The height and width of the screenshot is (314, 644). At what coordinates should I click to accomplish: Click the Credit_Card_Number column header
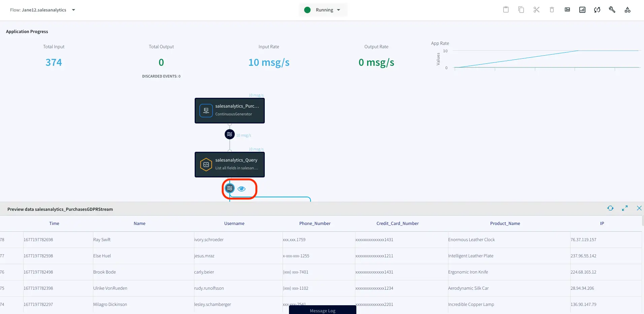[397, 223]
